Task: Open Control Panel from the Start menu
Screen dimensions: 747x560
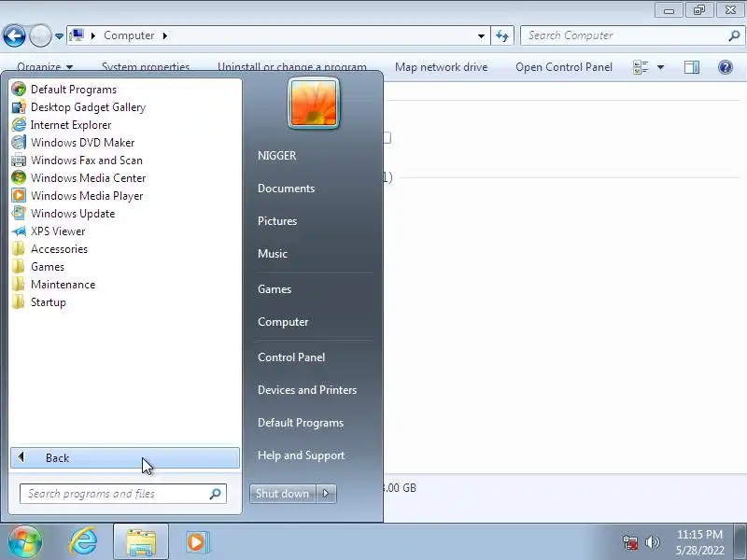Action: coord(291,357)
